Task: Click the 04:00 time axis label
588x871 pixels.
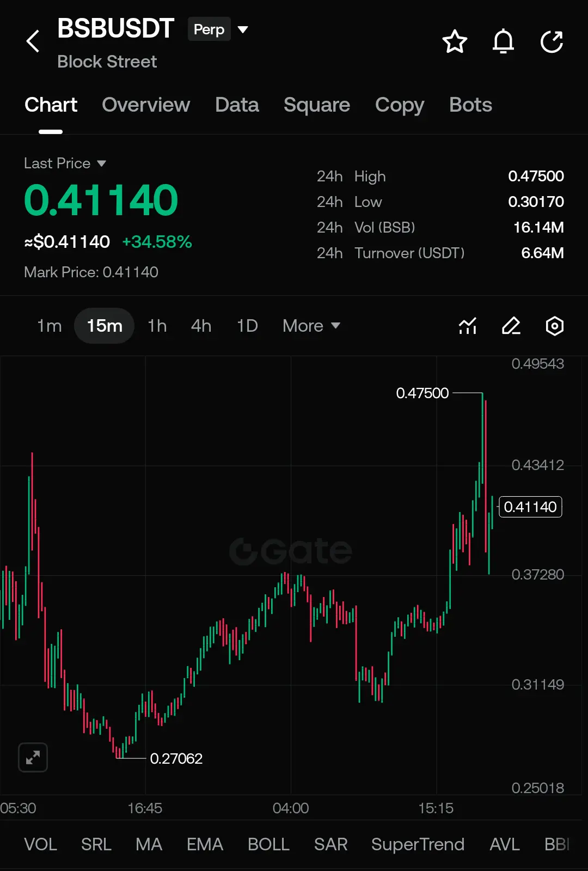Action: (x=291, y=808)
